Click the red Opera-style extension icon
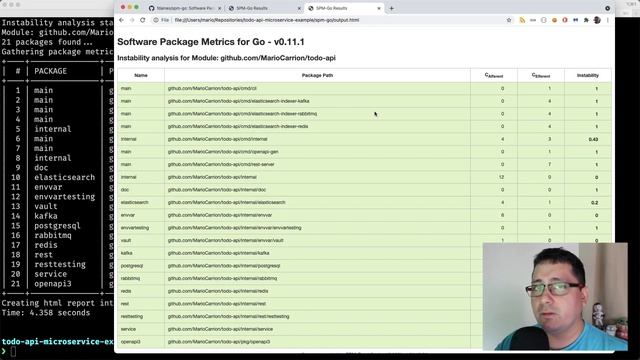Image resolution: width=640 pixels, height=360 pixels. pos(565,20)
